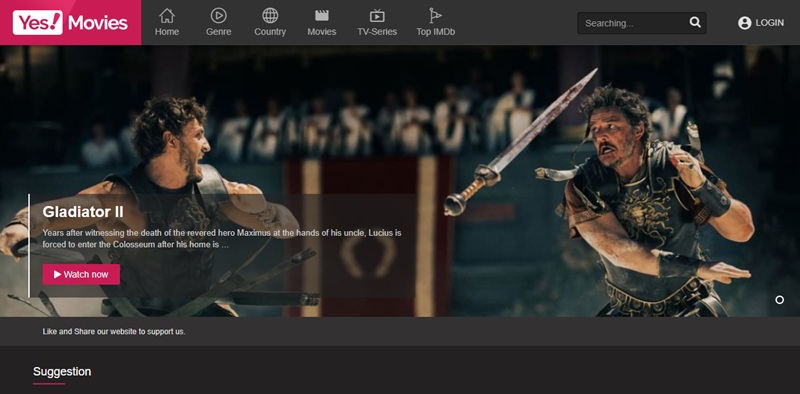Click the LOGIN link
The width and height of the screenshot is (800, 394).
click(x=769, y=23)
